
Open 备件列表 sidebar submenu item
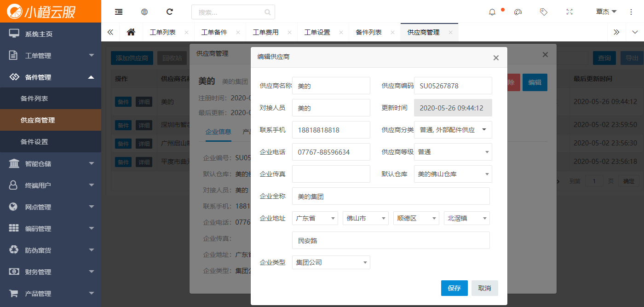click(x=51, y=98)
